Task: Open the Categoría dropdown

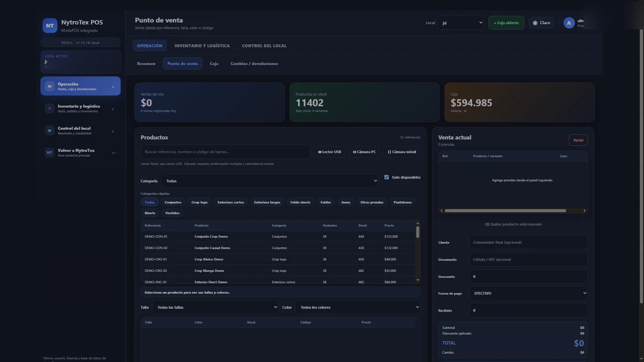Action: pyautogui.click(x=271, y=181)
